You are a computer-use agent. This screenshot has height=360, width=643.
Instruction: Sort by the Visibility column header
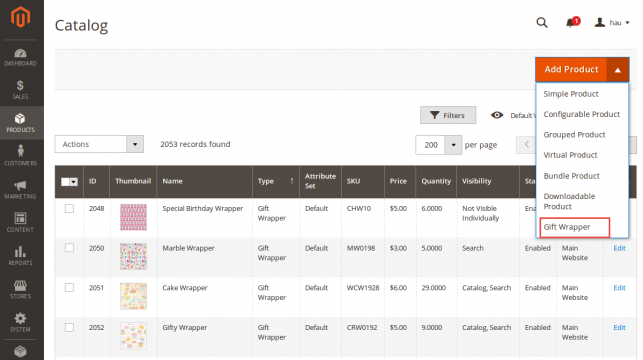tap(488, 182)
